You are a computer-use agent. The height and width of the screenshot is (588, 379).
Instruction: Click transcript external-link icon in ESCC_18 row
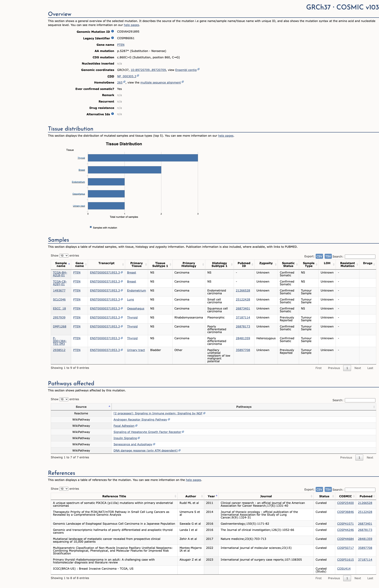(122, 308)
